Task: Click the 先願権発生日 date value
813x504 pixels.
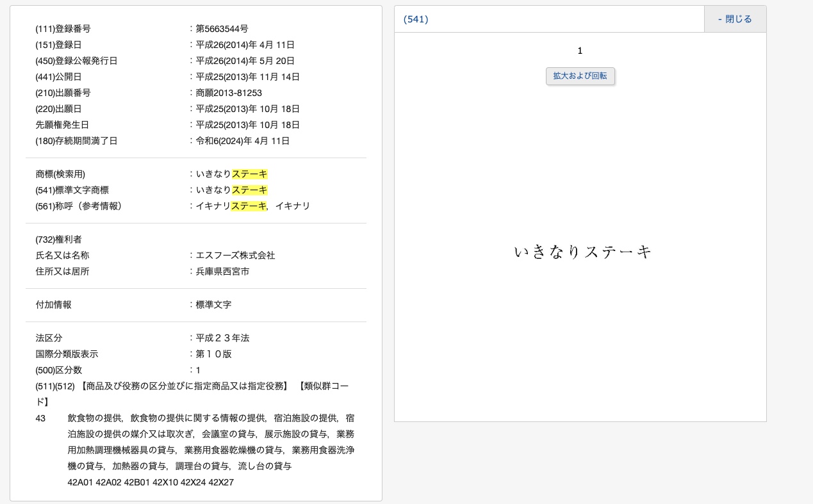Action: 247,125
